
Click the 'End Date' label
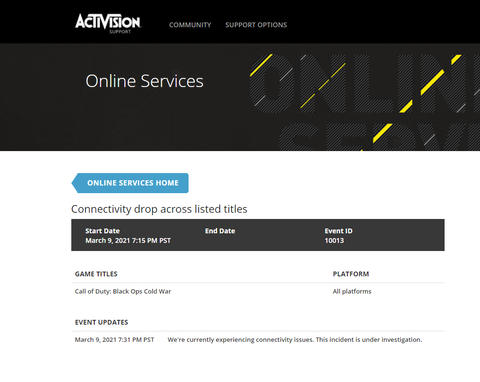click(x=220, y=231)
